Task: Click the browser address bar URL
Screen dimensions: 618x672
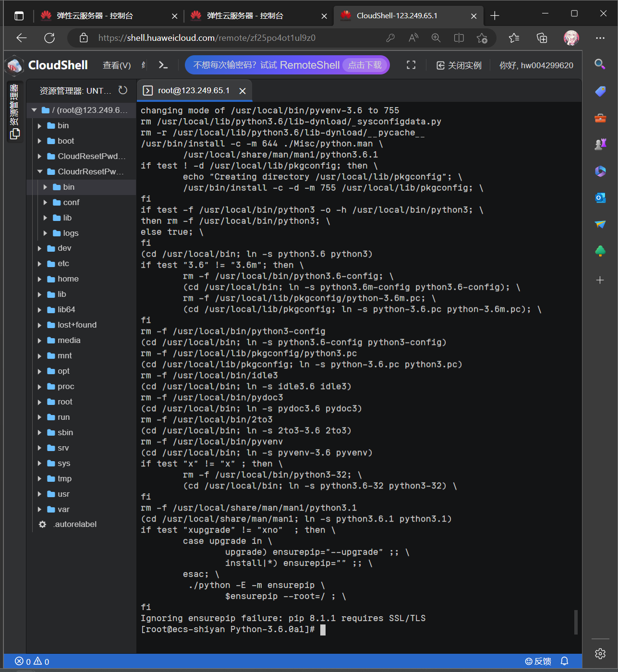Action: coord(206,38)
